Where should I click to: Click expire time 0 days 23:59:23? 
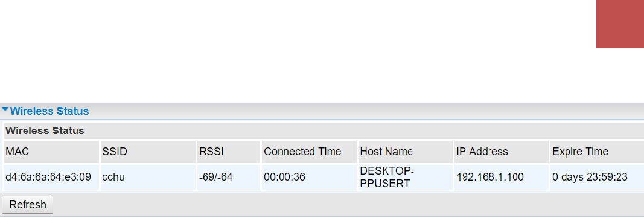click(590, 177)
